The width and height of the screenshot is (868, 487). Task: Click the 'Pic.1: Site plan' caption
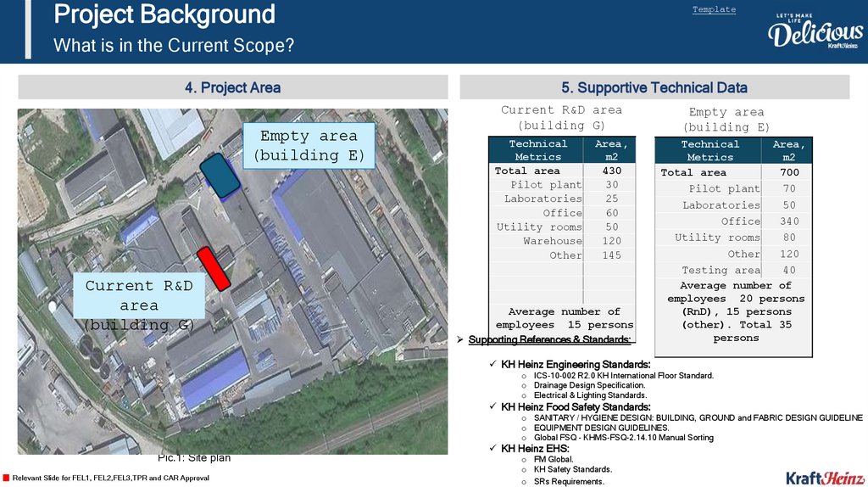[x=194, y=458]
